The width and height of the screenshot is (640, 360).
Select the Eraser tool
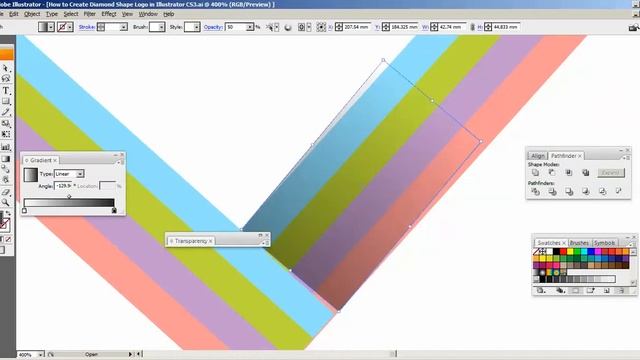pos(5,192)
